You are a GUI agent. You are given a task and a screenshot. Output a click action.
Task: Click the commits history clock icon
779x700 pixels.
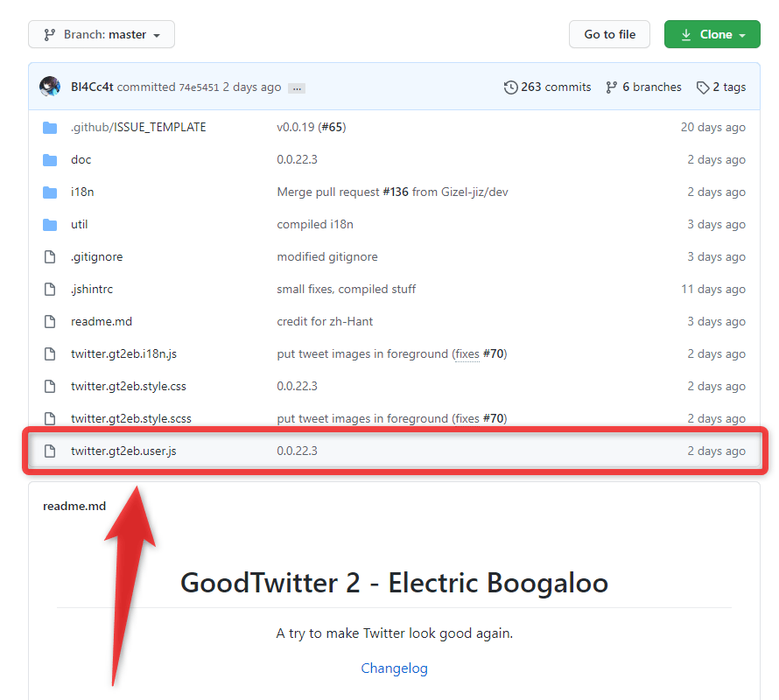pyautogui.click(x=510, y=87)
